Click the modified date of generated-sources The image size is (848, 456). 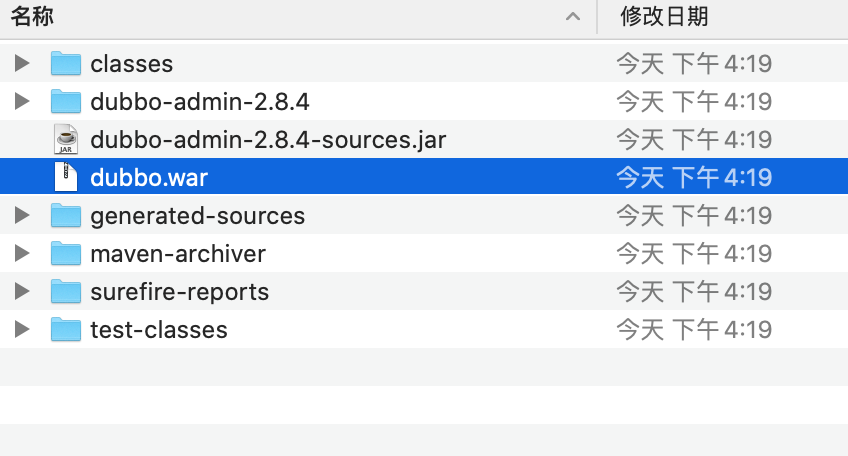[694, 216]
